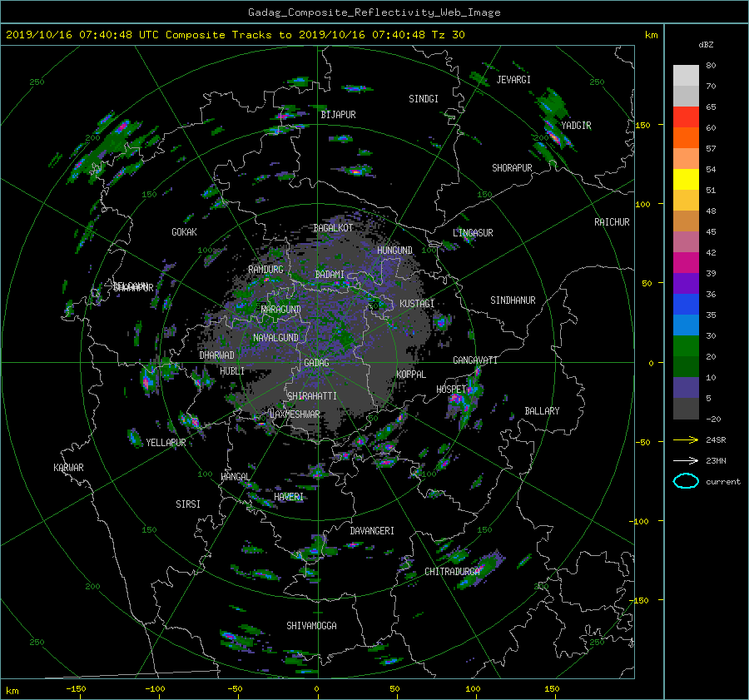Click the DHARWAD city label

216,355
